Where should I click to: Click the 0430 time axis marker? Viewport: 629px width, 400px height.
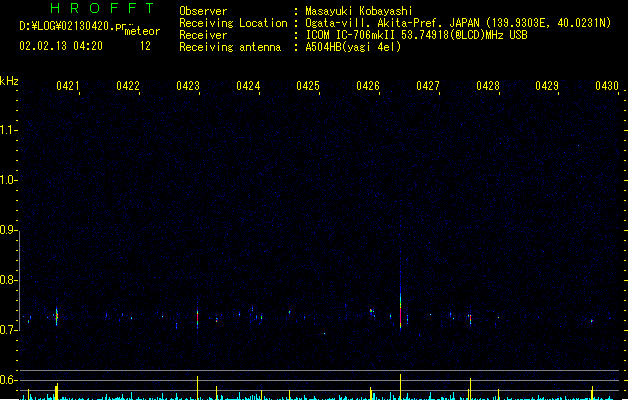click(x=607, y=86)
